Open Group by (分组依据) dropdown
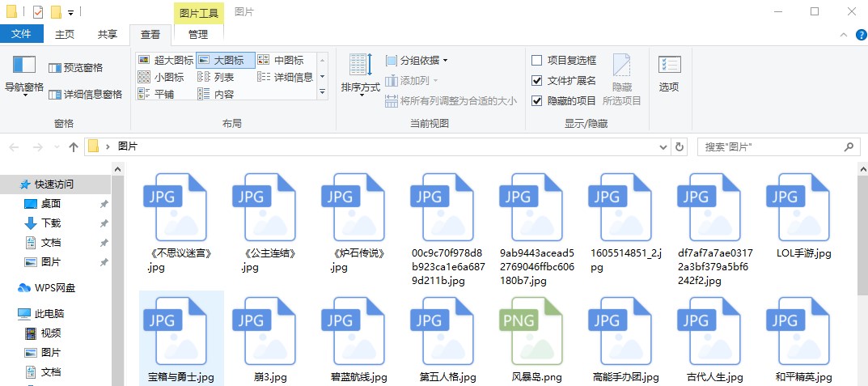The image size is (868, 386). [417, 61]
